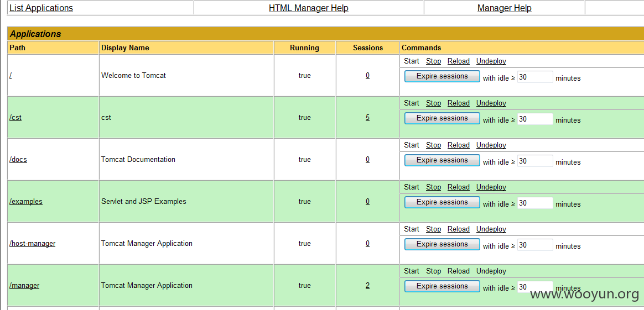
Task: Open the /docs path link
Action: point(18,160)
